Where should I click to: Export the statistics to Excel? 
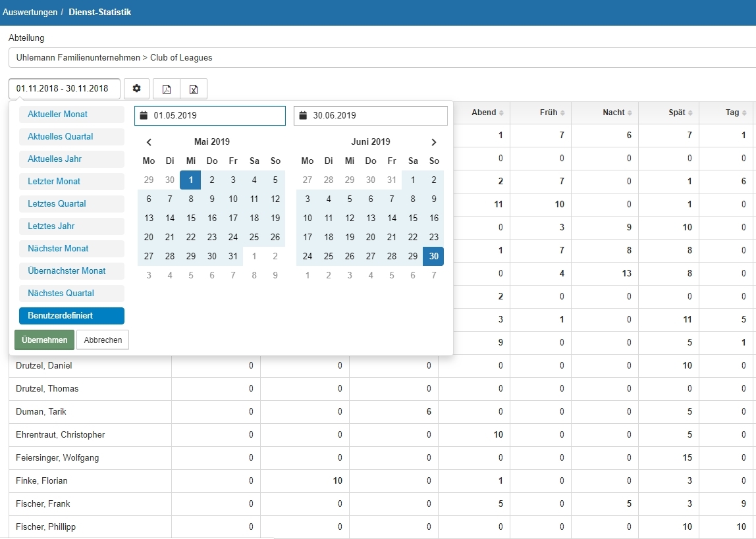[194, 89]
